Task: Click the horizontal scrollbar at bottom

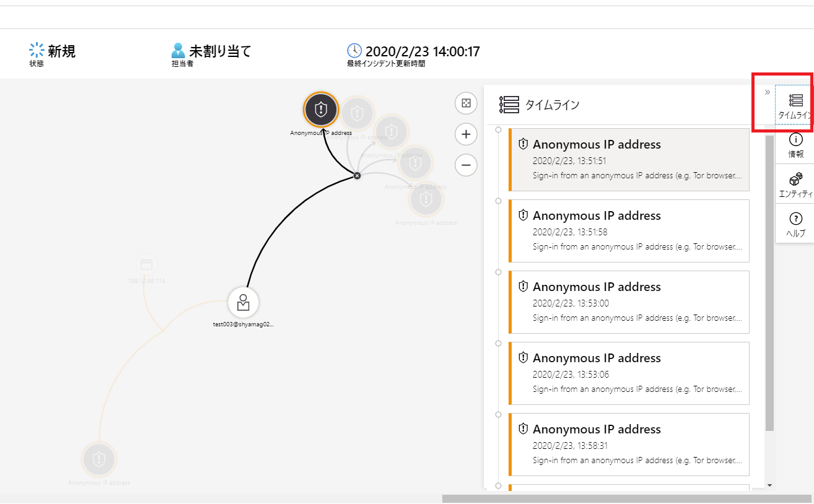Action: [626, 498]
